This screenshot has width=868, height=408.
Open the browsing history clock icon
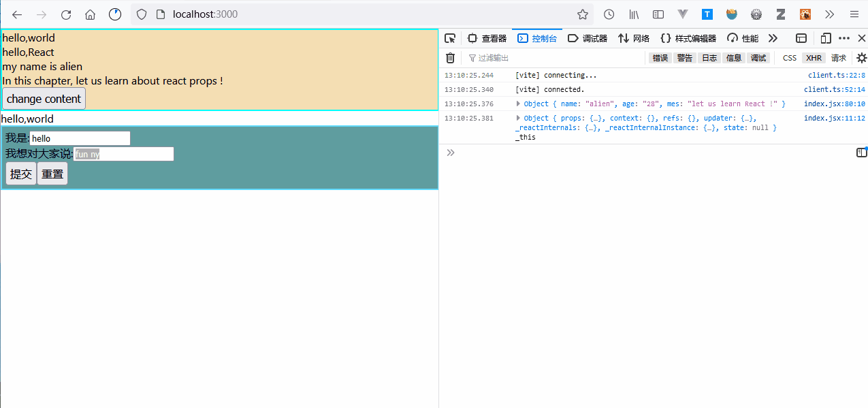click(609, 14)
